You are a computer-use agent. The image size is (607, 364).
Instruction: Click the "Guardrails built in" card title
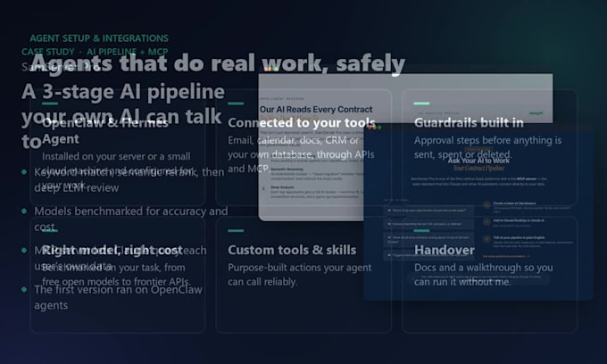coord(469,122)
